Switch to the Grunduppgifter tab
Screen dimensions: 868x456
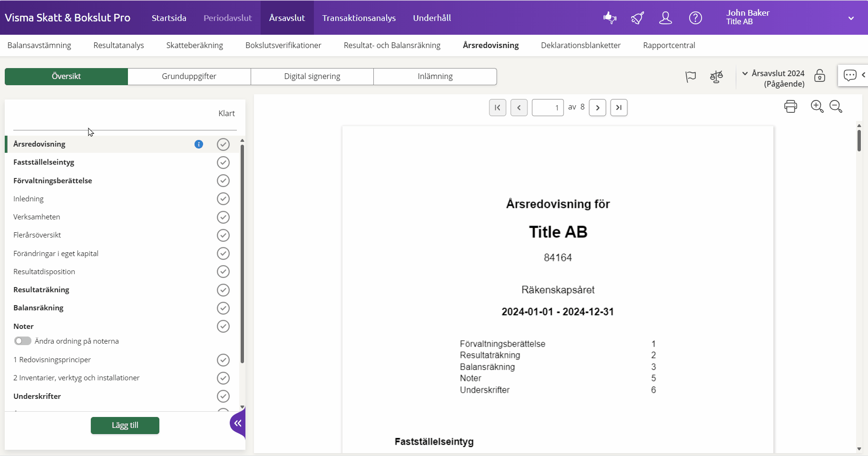[189, 76]
